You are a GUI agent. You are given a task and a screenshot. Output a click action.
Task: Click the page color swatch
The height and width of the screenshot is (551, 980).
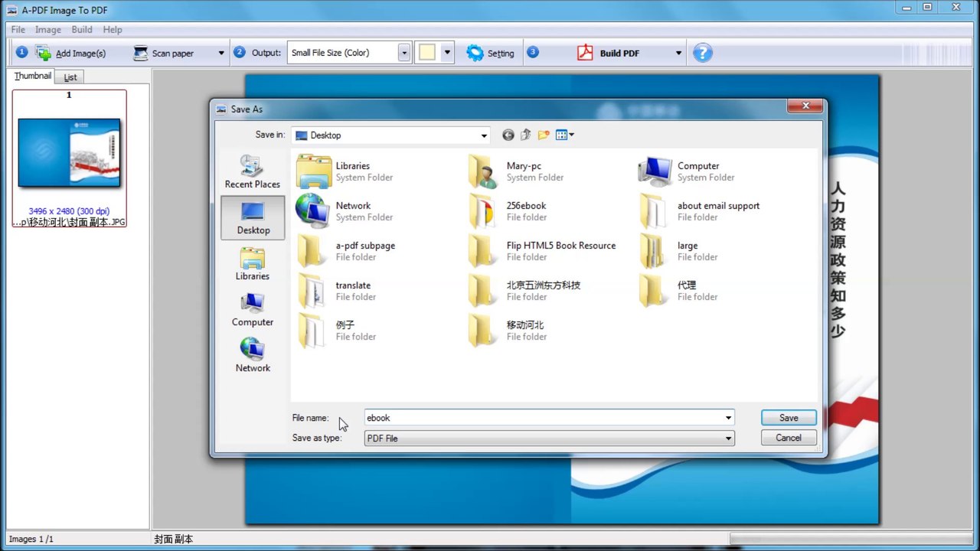click(x=427, y=53)
